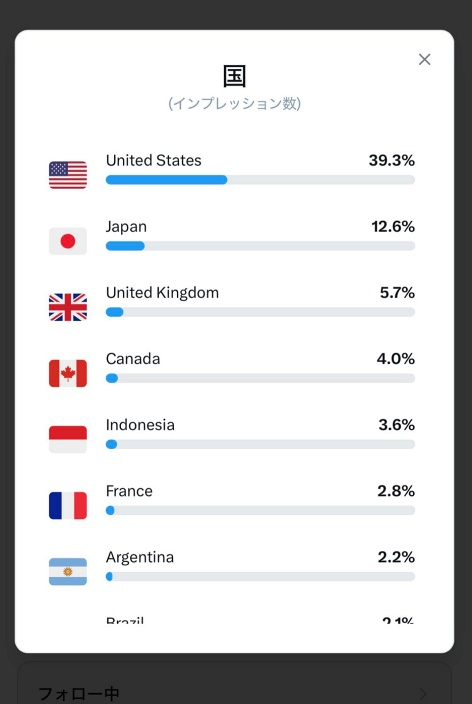Click the dialog title 国
Image resolution: width=472 pixels, height=704 pixels.
click(234, 76)
